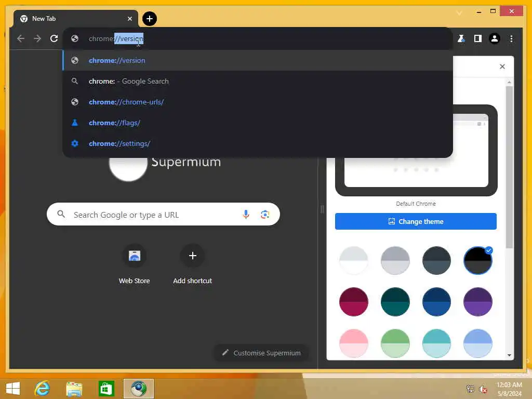Viewport: 532px width, 399px height.
Task: Select the chrome://version suggestion
Action: pos(258,60)
